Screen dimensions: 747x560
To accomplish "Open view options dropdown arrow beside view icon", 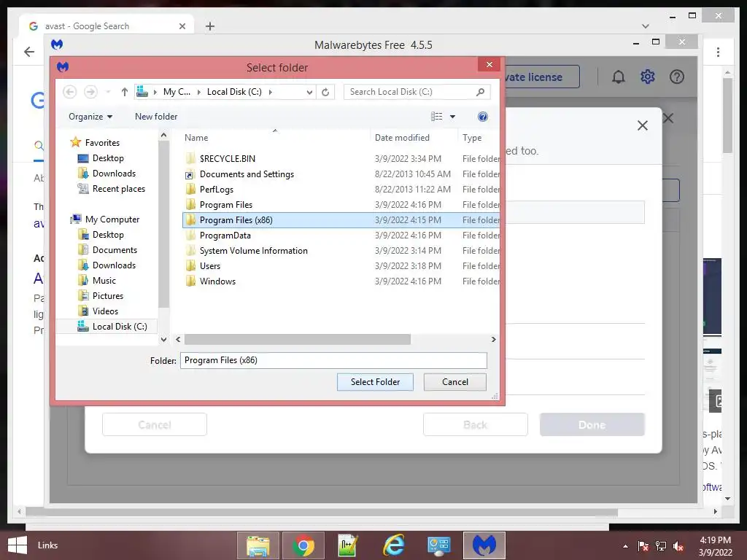I will [452, 117].
